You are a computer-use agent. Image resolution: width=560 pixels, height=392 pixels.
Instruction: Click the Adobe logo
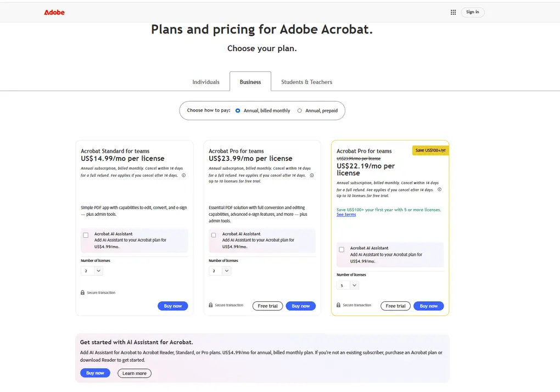click(54, 12)
